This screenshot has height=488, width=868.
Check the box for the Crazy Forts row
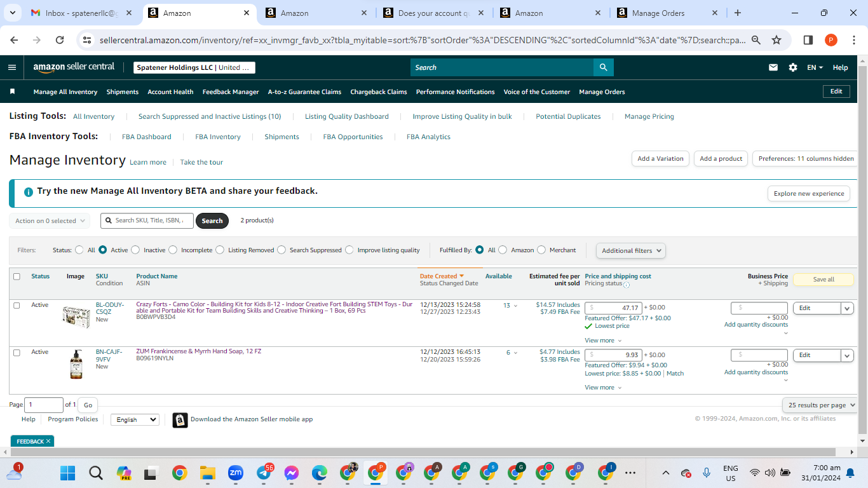pyautogui.click(x=17, y=306)
